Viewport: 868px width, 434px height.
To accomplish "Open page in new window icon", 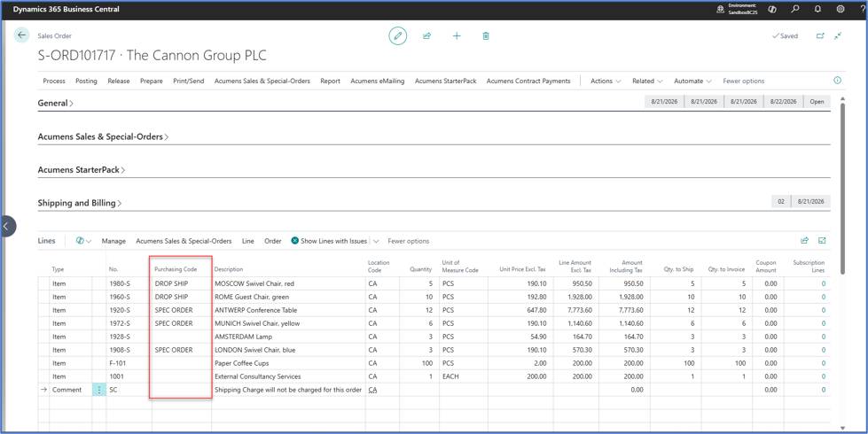I will click(x=820, y=36).
